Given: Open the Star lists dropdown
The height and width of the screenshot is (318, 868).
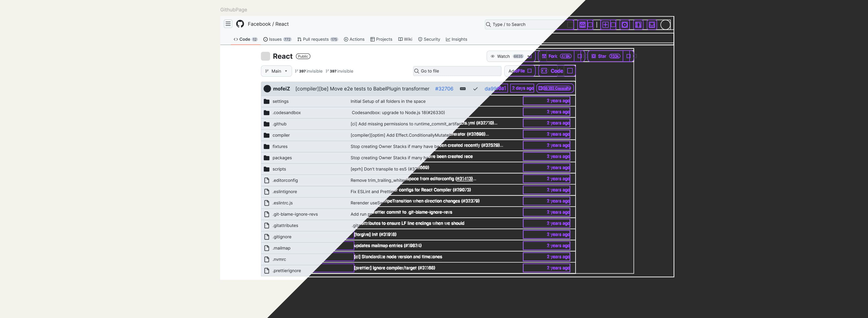Looking at the screenshot, I should pos(628,56).
